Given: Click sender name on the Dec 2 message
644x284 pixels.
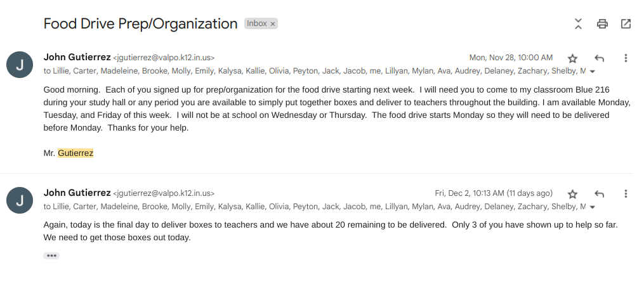Looking at the screenshot, I should click(x=77, y=193).
